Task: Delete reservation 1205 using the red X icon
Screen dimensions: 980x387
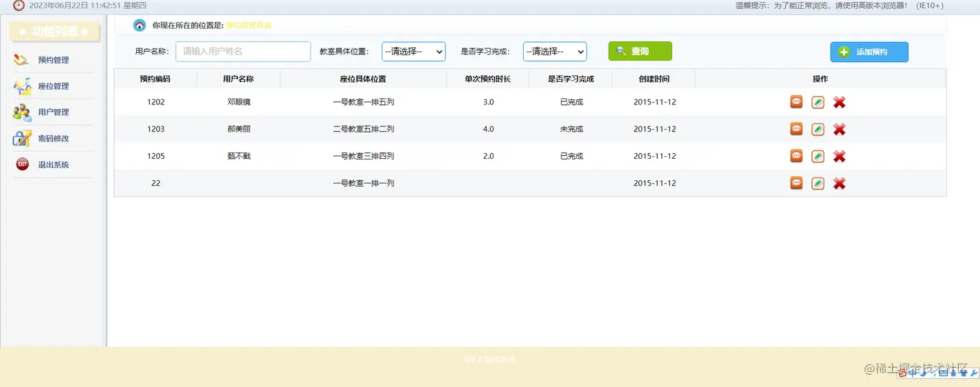Action: [839, 156]
